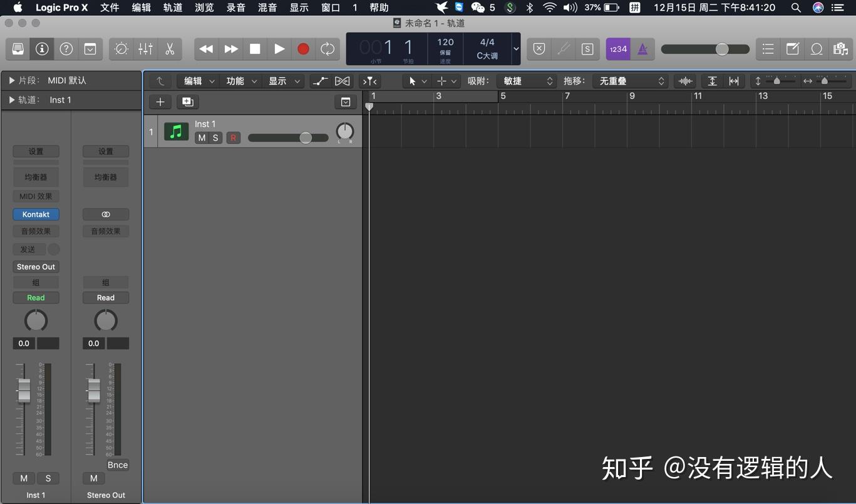
Task: Open the secondary marquee tool menu
Action: click(x=446, y=81)
